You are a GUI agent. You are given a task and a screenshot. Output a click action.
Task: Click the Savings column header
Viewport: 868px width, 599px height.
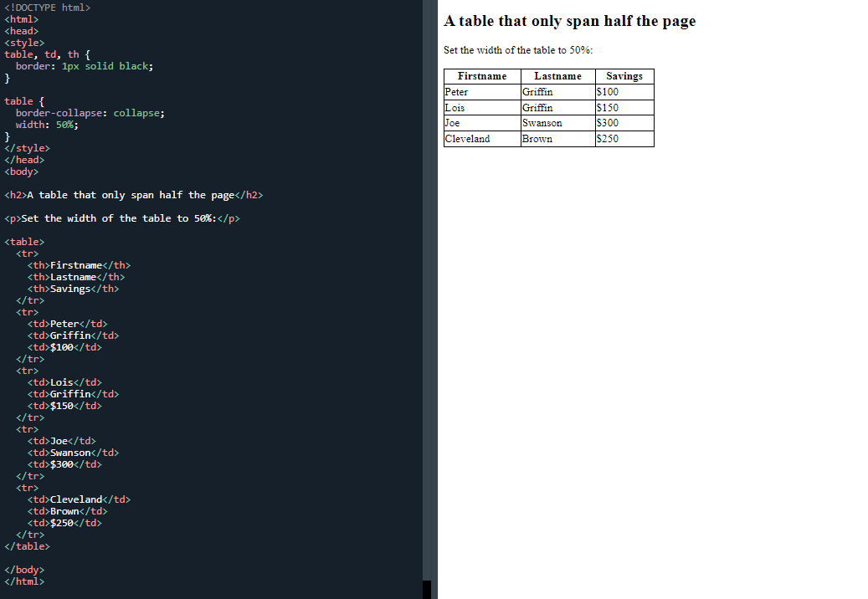coord(624,76)
